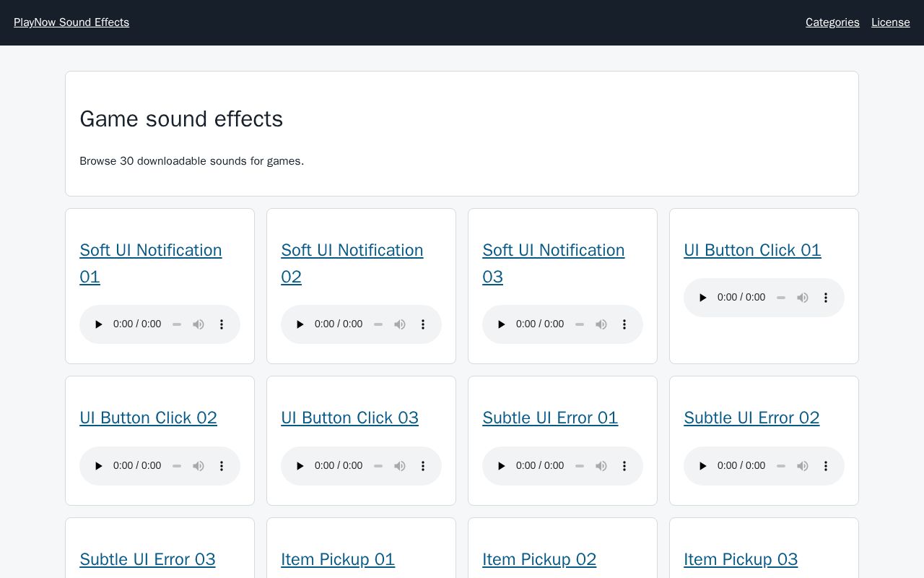
Task: Play the Soft UI Notification 02 sound
Action: (x=300, y=324)
